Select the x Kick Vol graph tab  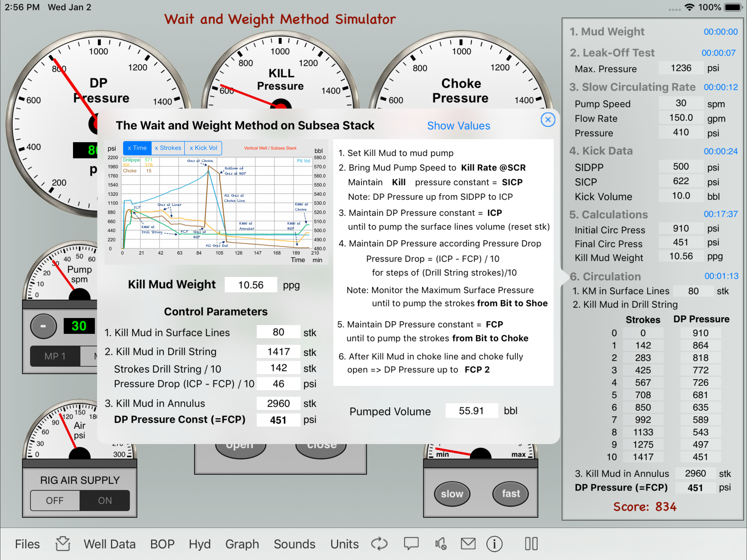pyautogui.click(x=203, y=148)
